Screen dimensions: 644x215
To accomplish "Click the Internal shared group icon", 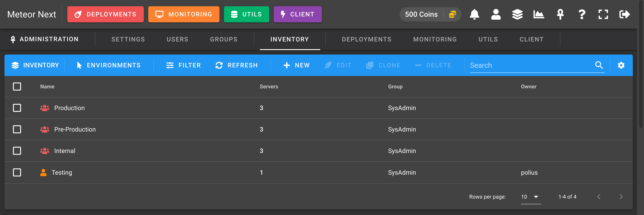I will pos(45,151).
